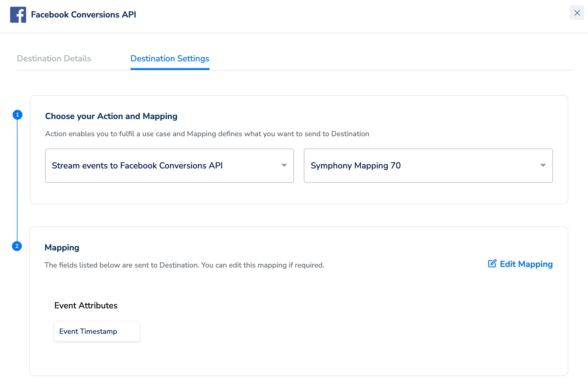Open the Symphony Mapping 70 dropdown

428,166
